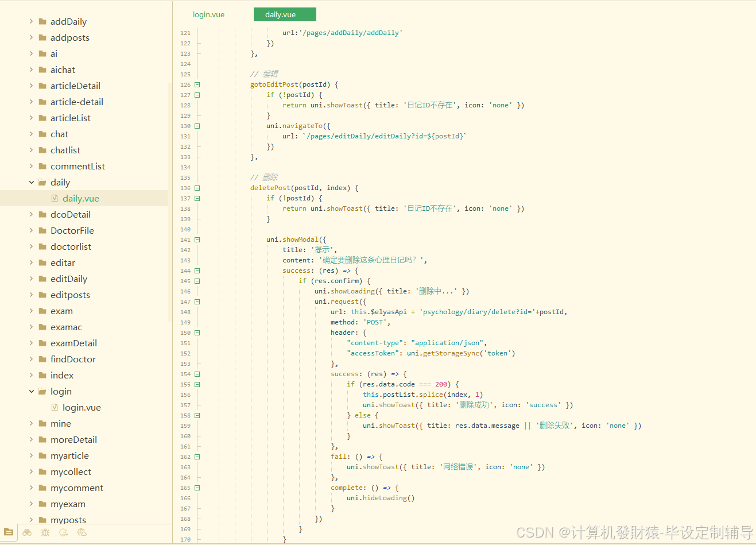
Task: Collapse the login folder chevron
Action: pos(32,391)
